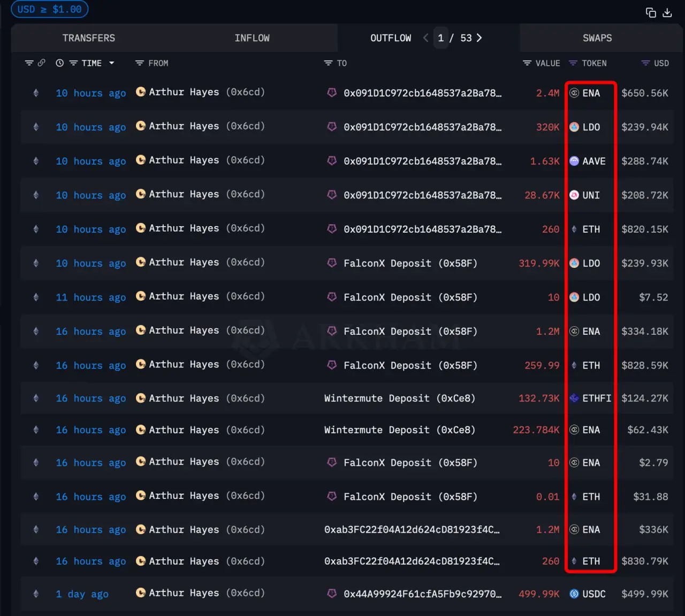Filter by the TO column
The height and width of the screenshot is (616, 685).
pos(329,63)
